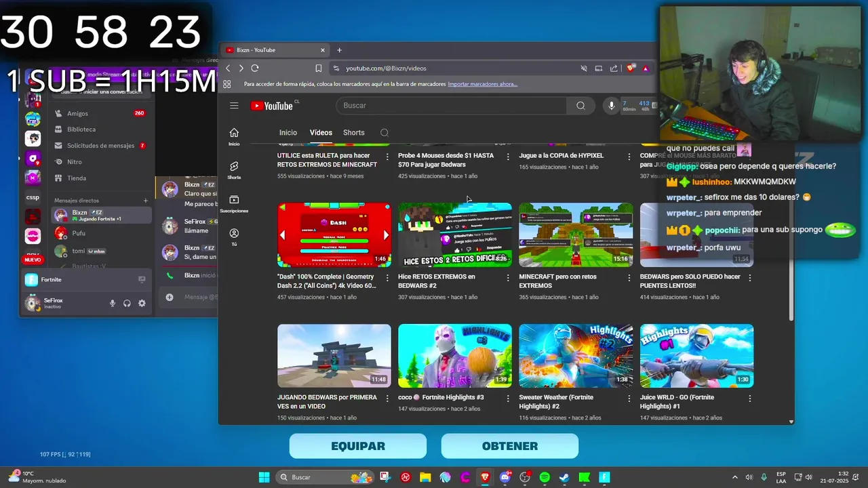Click the share icon in address bar
The width and height of the screenshot is (868, 488).
(x=614, y=68)
